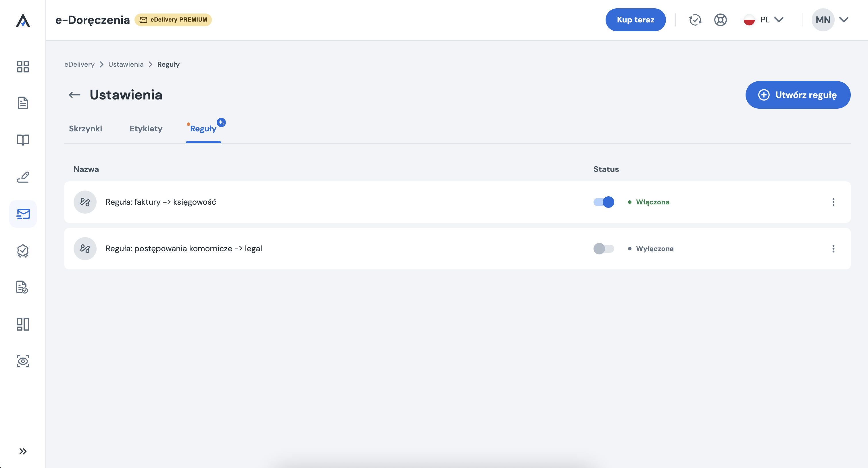This screenshot has width=868, height=468.
Task: Switch to the Skrzynki tab
Action: pyautogui.click(x=85, y=129)
